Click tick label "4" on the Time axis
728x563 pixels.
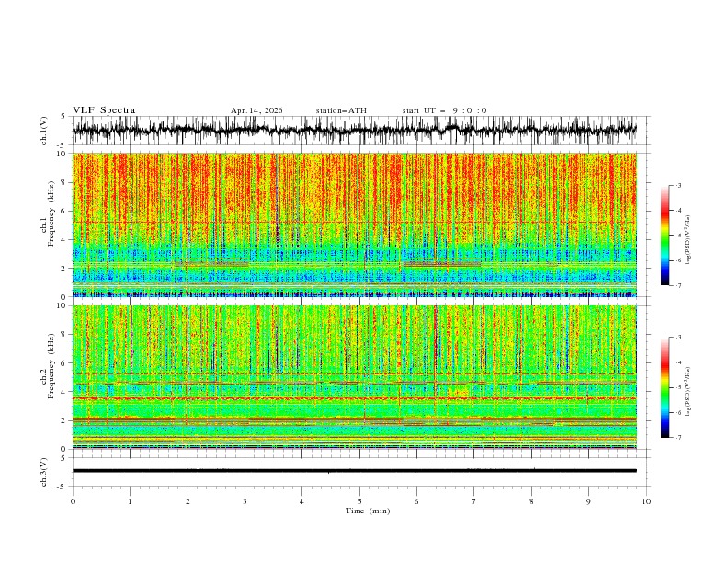(x=301, y=501)
